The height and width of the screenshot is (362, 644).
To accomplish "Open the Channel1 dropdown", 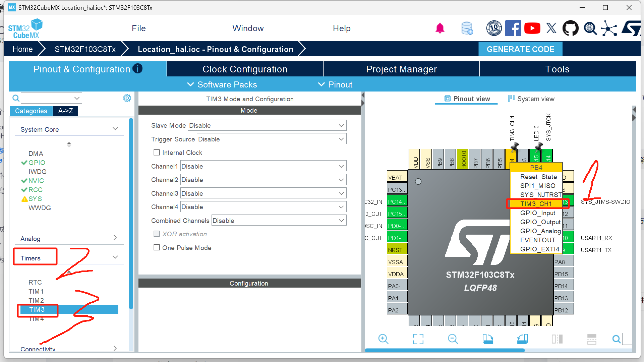I will click(x=263, y=166).
